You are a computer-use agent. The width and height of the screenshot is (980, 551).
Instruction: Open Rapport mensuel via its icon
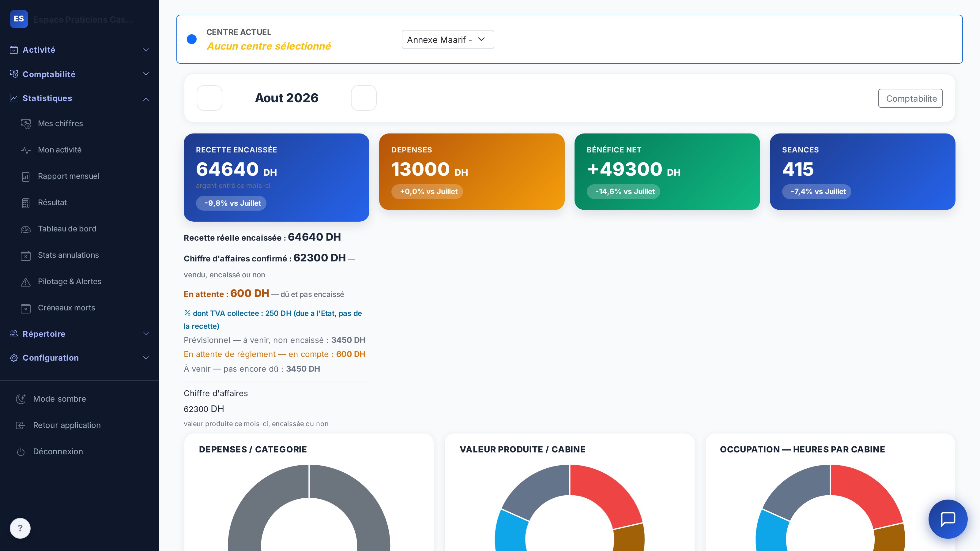click(25, 176)
